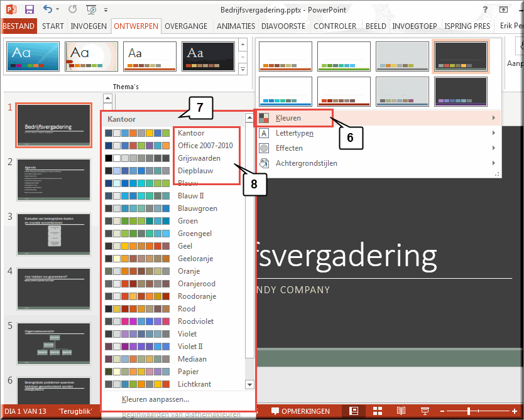Pick the Papier color palette
This screenshot has height=420, width=524.
click(x=173, y=372)
